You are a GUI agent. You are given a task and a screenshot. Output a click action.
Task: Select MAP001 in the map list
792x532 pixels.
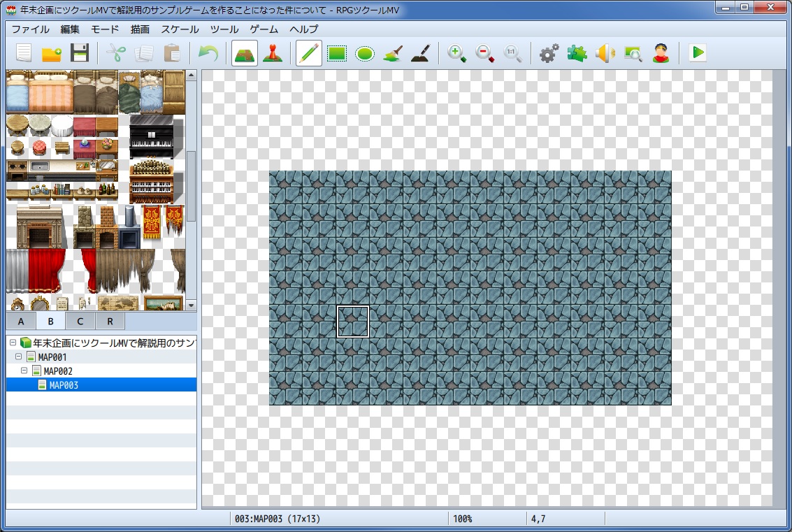coord(52,357)
